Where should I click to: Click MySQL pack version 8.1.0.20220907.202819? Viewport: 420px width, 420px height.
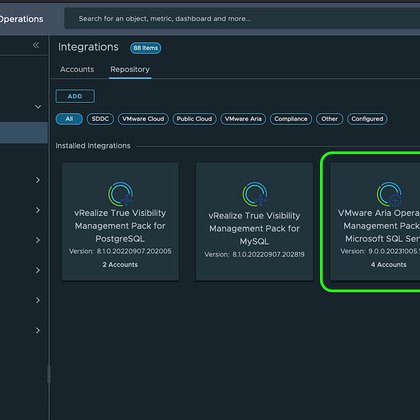[254, 254]
